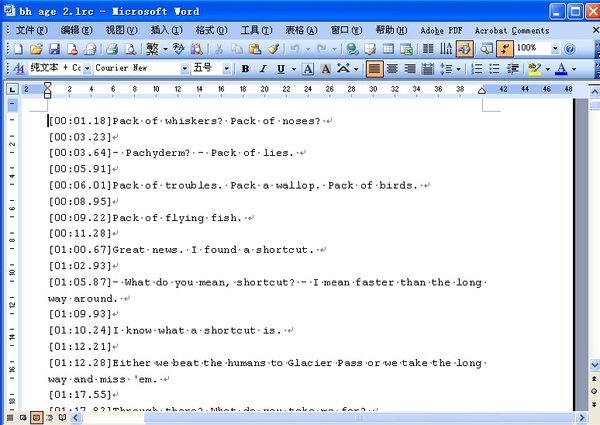Click the printer icon to print

click(112, 49)
